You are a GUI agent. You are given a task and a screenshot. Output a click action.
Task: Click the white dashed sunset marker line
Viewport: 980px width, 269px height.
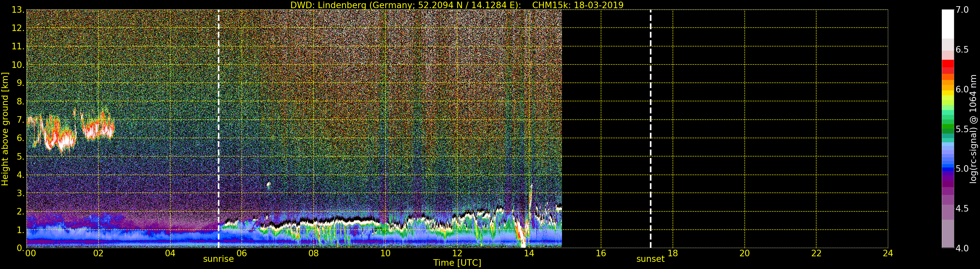pos(651,114)
